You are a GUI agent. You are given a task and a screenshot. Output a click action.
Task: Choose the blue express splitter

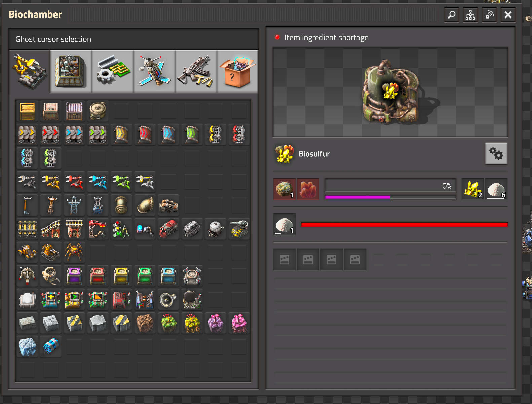coord(27,158)
